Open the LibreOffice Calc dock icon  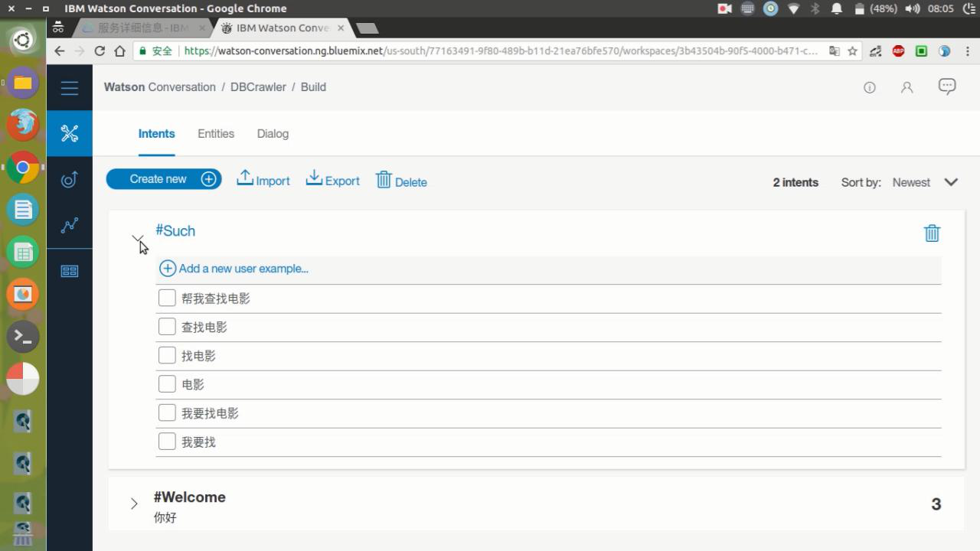point(23,251)
